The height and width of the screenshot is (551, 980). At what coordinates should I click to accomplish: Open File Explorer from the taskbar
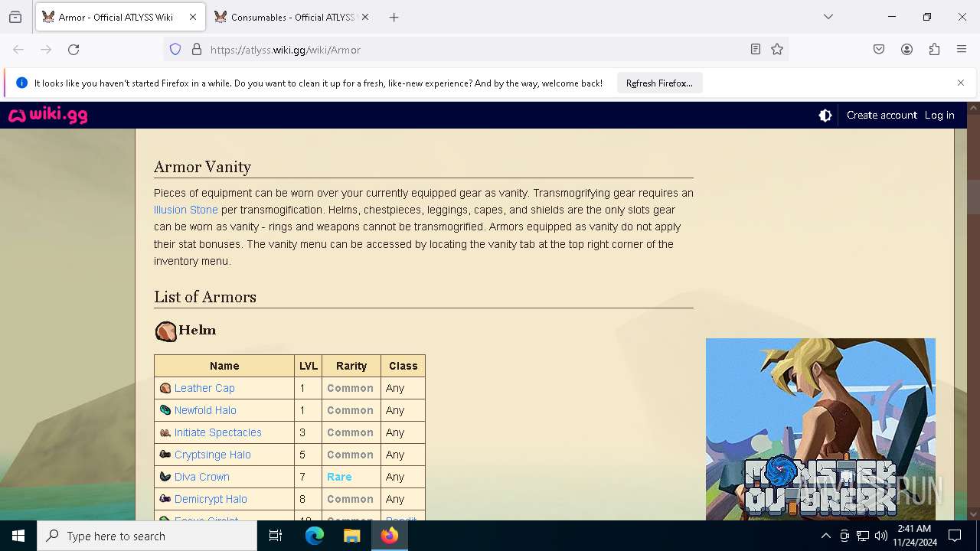point(352,536)
